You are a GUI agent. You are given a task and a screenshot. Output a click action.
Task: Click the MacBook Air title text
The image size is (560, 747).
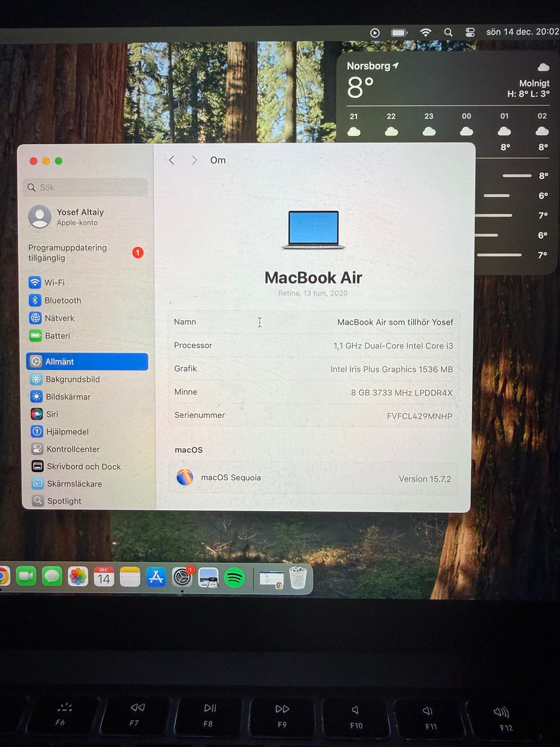(x=313, y=278)
